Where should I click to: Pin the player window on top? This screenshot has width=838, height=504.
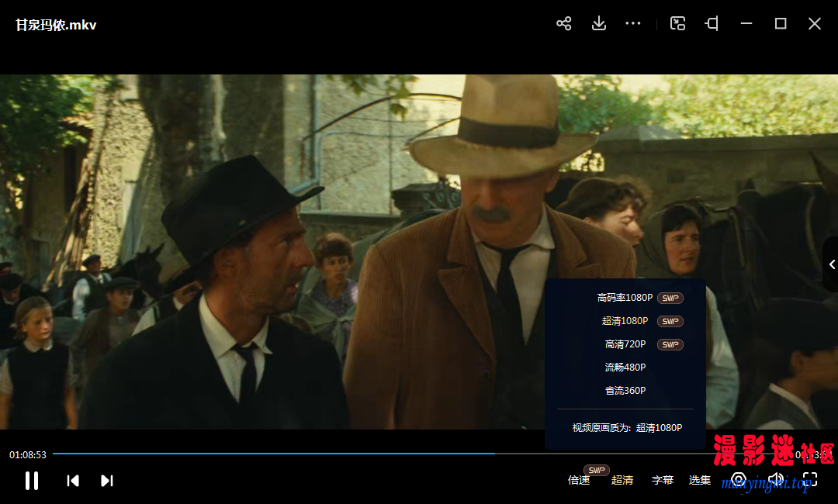[x=712, y=23]
